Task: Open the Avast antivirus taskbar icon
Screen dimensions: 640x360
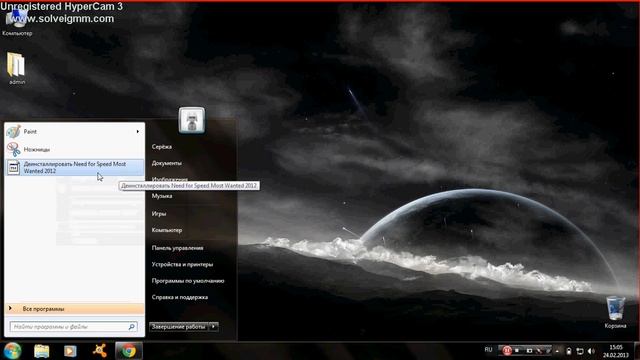Action: click(100, 351)
